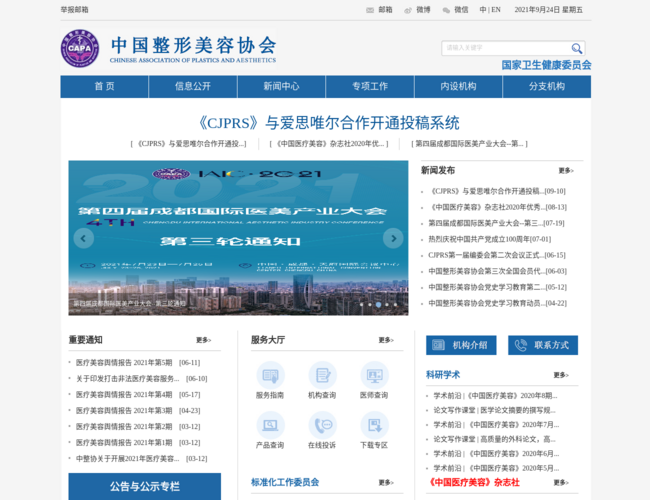
Task: Open the 信息公开 navigation menu
Action: [x=193, y=87]
